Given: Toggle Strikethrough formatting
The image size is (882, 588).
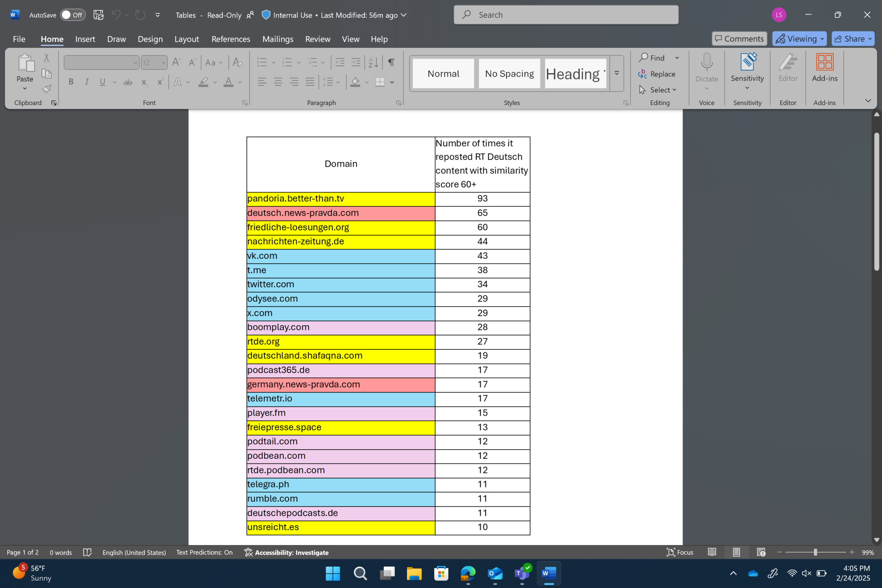Looking at the screenshot, I should point(128,82).
